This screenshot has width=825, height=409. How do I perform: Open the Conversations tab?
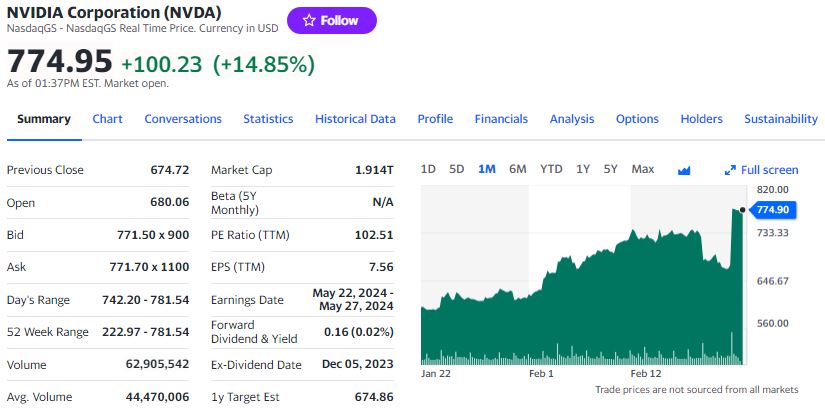(x=183, y=119)
